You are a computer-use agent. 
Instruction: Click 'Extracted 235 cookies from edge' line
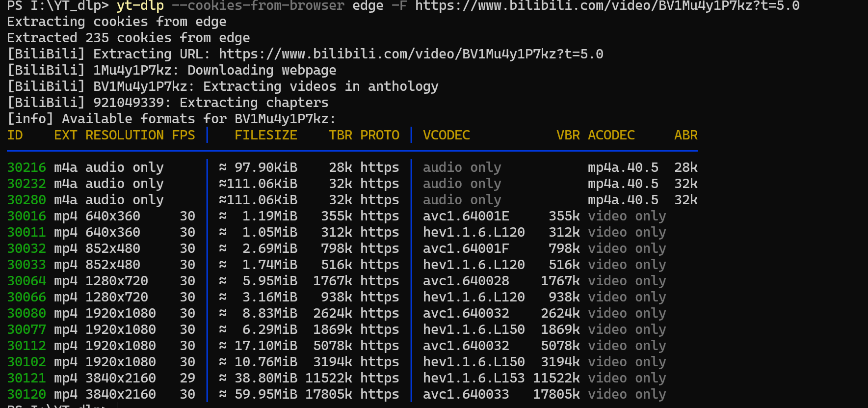click(129, 38)
